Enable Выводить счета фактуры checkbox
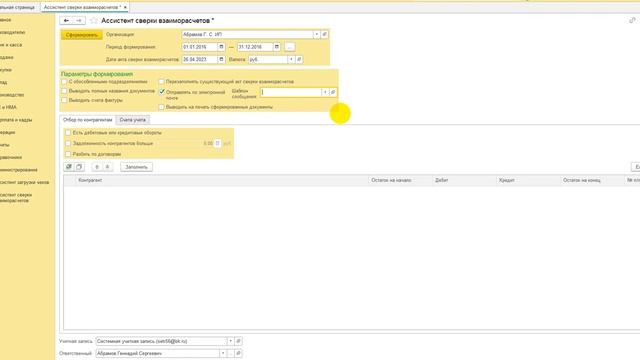 point(64,100)
